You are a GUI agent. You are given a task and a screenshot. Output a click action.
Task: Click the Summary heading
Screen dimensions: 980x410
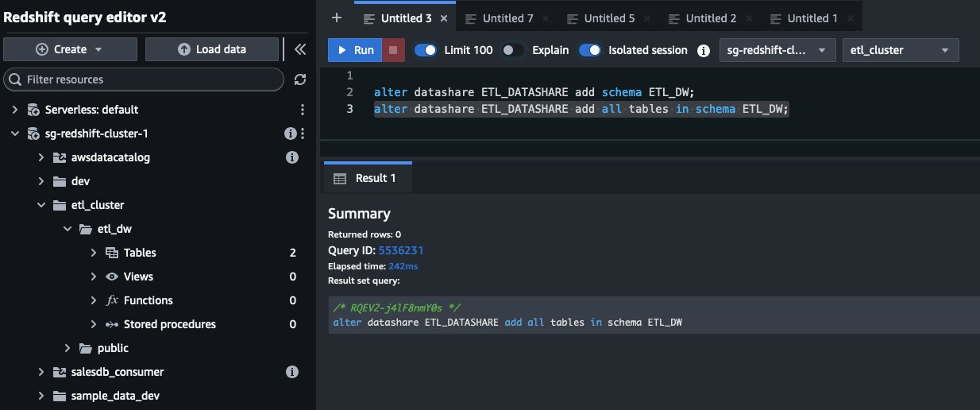click(x=359, y=214)
